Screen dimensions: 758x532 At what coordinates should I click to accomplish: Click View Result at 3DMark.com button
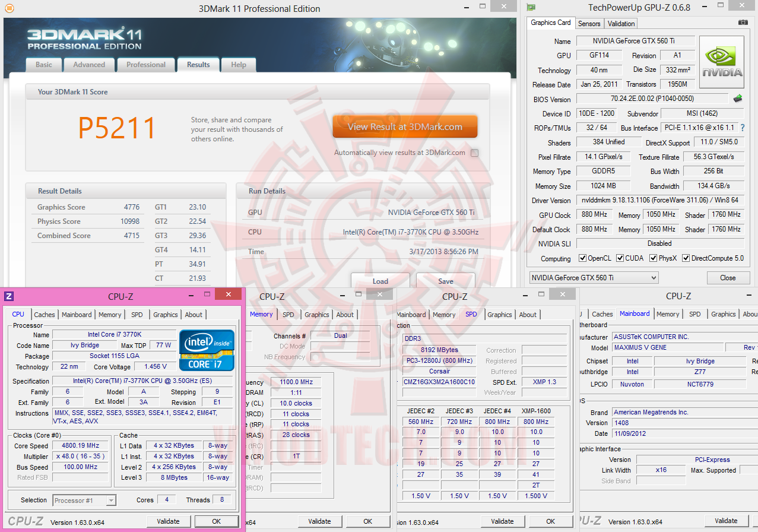pyautogui.click(x=405, y=126)
